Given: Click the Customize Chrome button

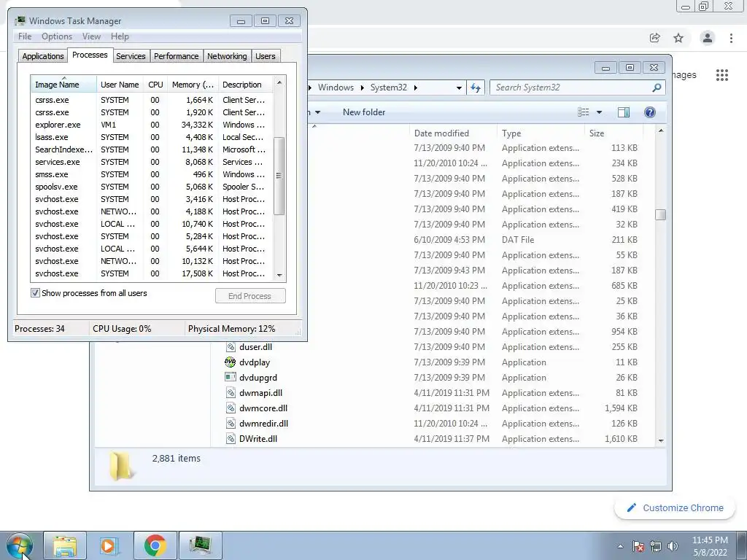Looking at the screenshot, I should pyautogui.click(x=675, y=508).
